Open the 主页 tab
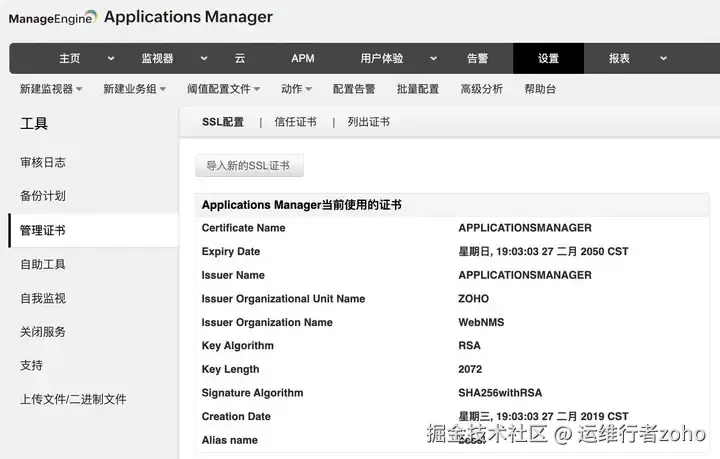 point(70,58)
